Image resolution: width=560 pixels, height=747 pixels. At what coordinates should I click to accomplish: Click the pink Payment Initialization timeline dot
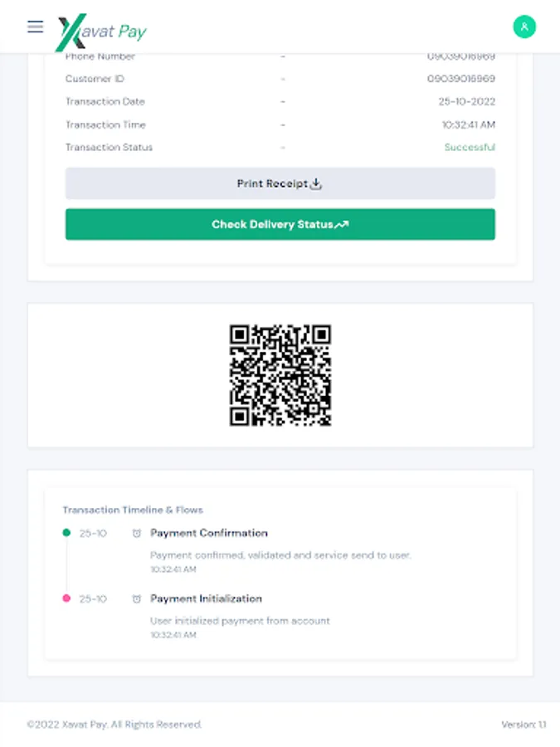(x=66, y=598)
